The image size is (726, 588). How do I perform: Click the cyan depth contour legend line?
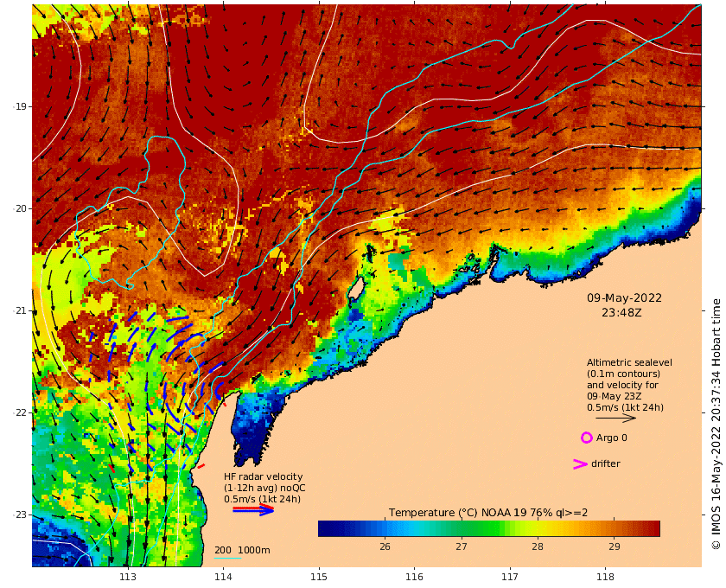[x=228, y=558]
